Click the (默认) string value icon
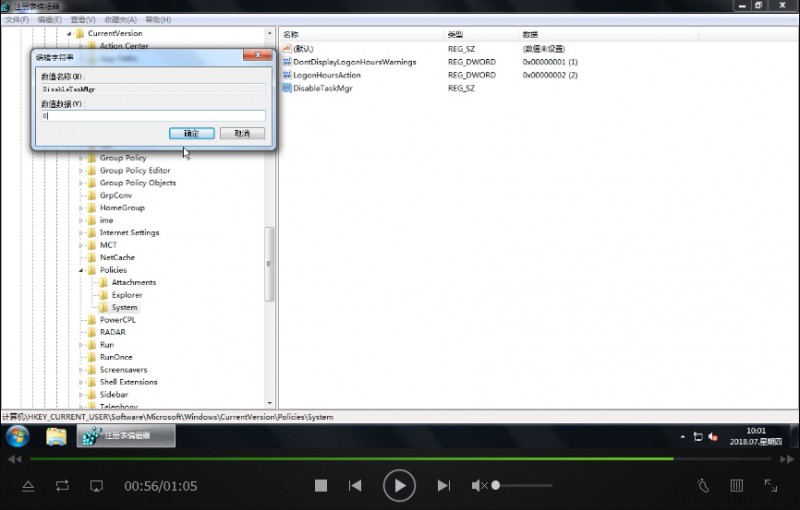800x510 pixels. pyautogui.click(x=287, y=48)
